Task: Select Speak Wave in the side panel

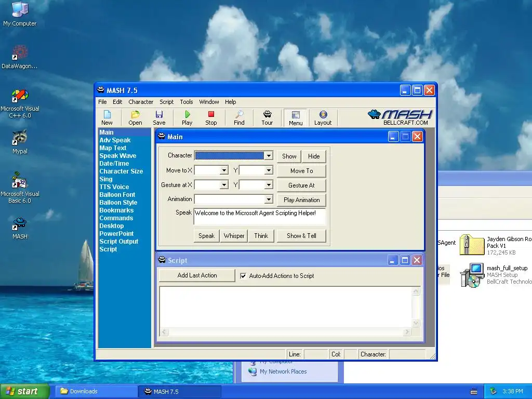Action: tap(118, 156)
